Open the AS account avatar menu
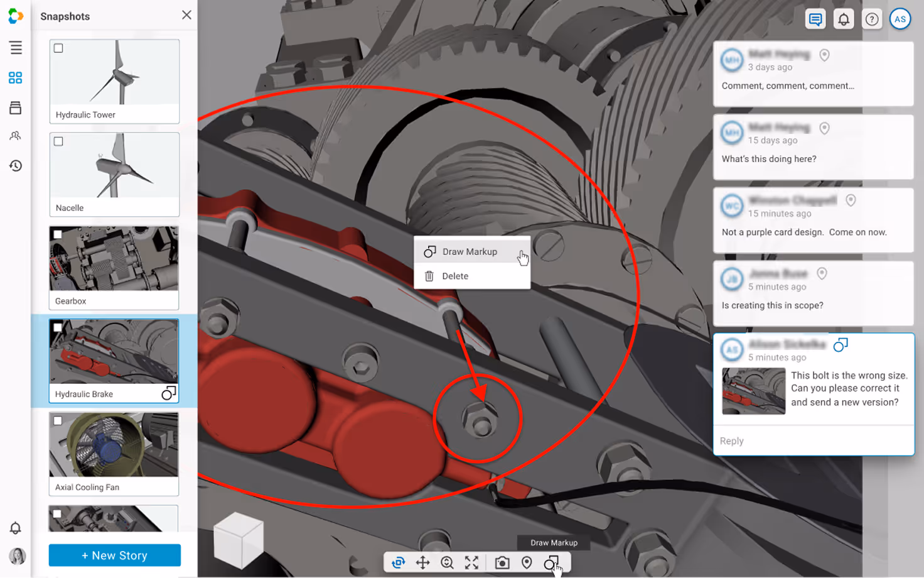Screen dimensions: 924x578 (x=900, y=19)
